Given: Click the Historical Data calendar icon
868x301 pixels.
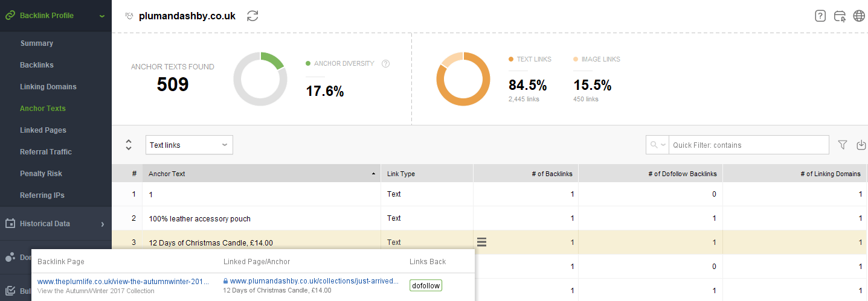Looking at the screenshot, I should (10, 224).
